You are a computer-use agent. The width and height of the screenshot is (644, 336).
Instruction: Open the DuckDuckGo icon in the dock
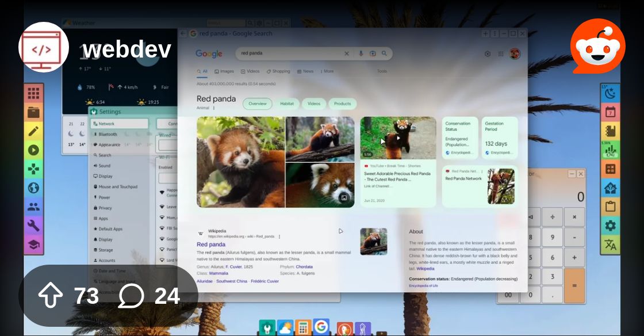point(345,329)
